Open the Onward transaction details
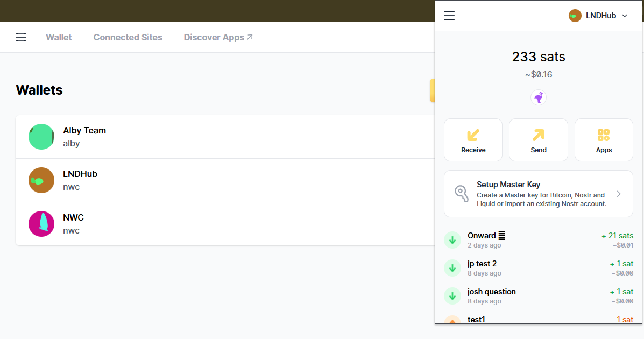644x339 pixels. pyautogui.click(x=538, y=240)
